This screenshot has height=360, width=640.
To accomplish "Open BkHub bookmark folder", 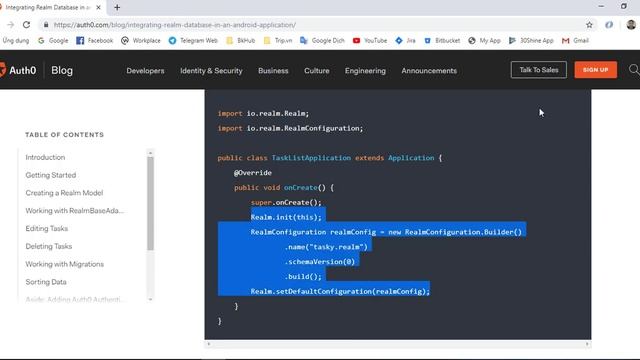I will click(240, 40).
